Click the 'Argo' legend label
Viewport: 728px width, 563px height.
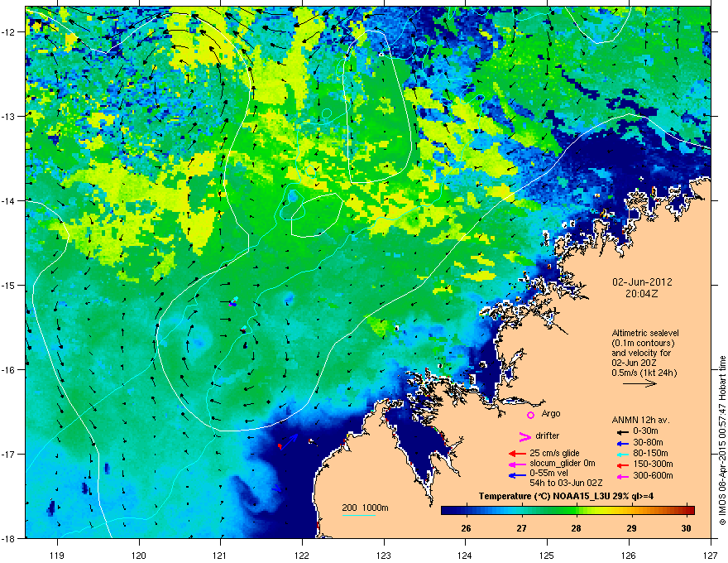(x=551, y=413)
